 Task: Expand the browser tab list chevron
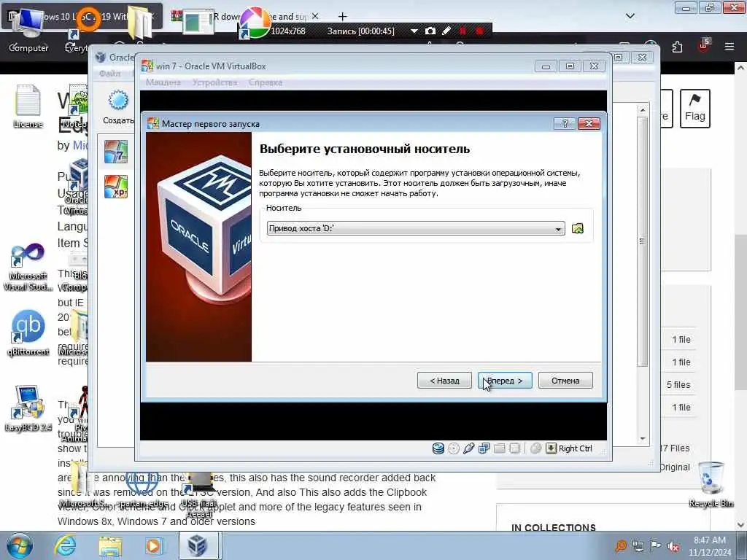pyautogui.click(x=630, y=16)
